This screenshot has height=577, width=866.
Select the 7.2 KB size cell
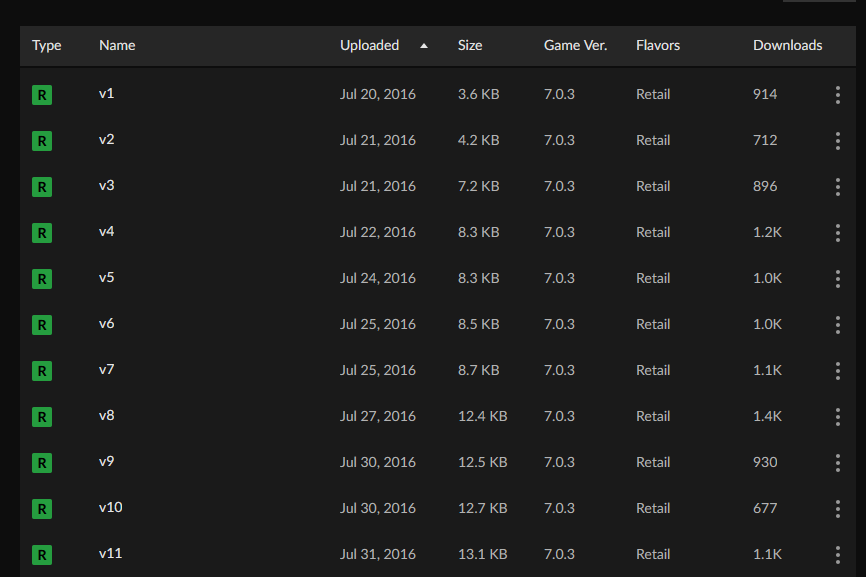(x=478, y=186)
